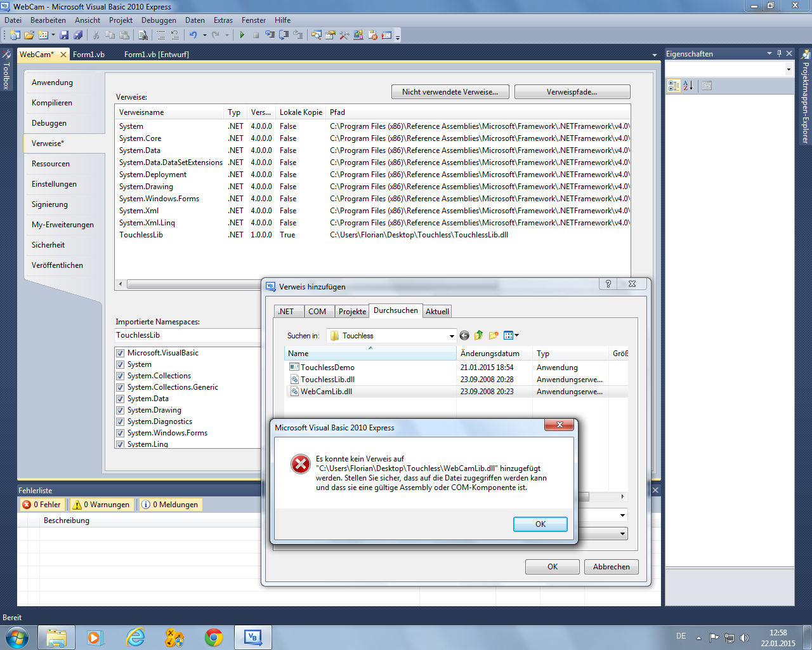This screenshot has height=650, width=812.
Task: Click the 'Verweispfade...' button
Action: point(572,92)
